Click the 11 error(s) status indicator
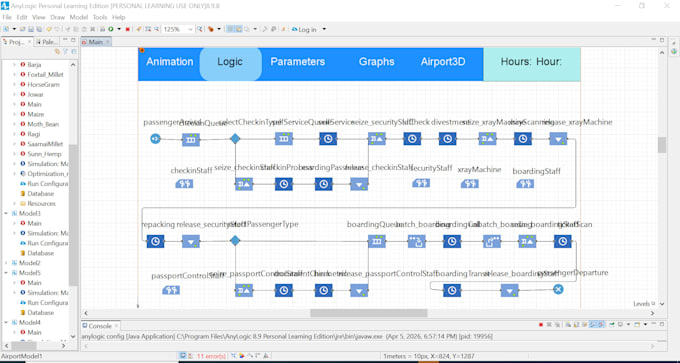The width and height of the screenshot is (680, 363). [211, 356]
